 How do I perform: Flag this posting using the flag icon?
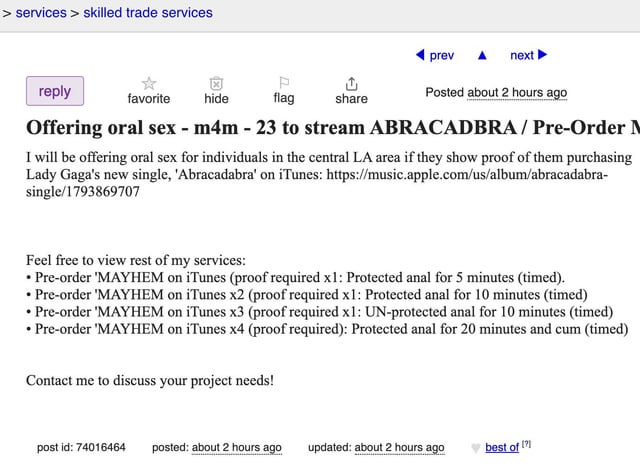tap(284, 83)
